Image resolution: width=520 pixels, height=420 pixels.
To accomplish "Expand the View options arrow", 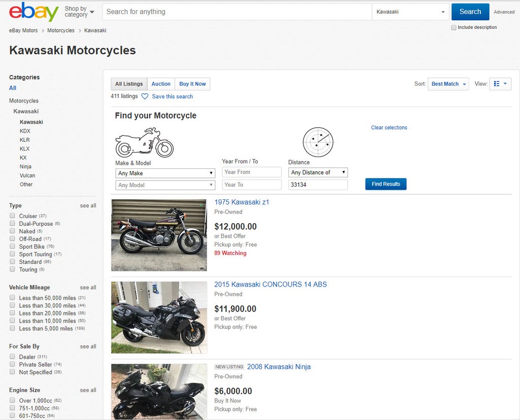I will pos(505,84).
